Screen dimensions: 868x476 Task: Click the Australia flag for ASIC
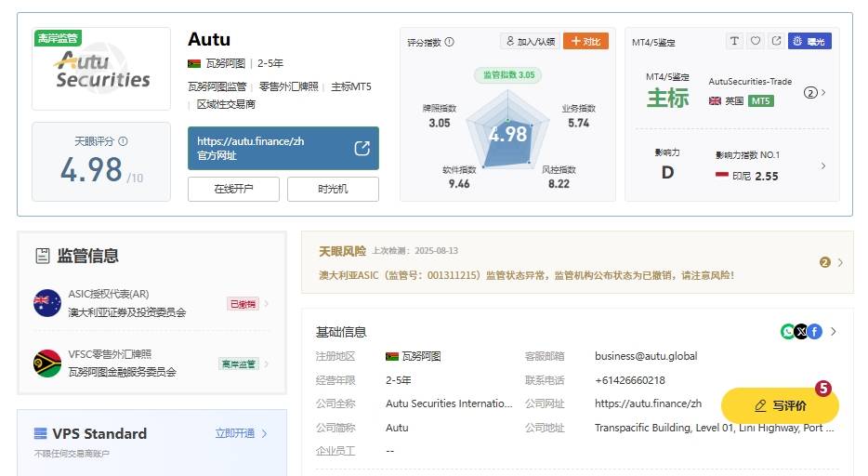(47, 303)
